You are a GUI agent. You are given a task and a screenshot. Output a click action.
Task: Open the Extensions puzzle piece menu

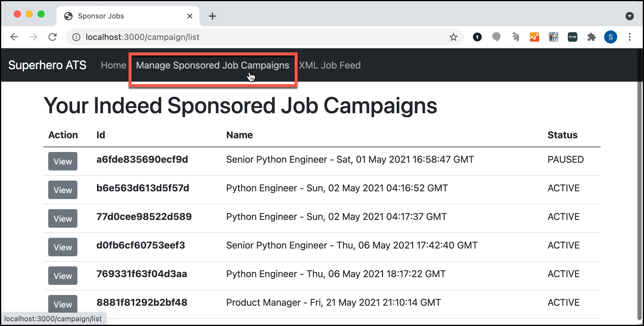tap(592, 37)
